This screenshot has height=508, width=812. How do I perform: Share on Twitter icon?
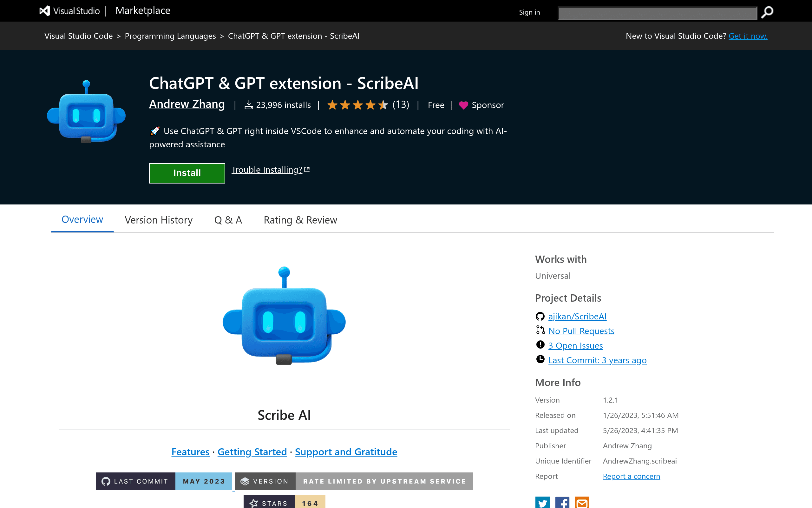point(543,502)
